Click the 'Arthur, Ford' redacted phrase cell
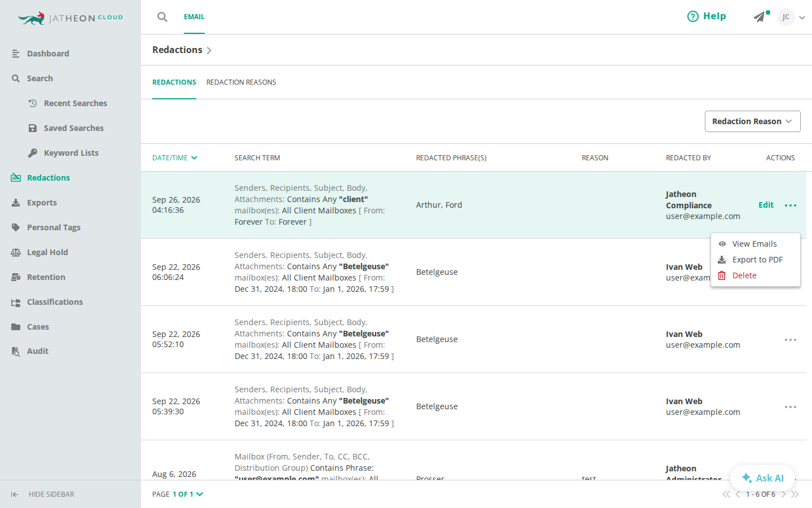812x508 pixels. click(439, 205)
